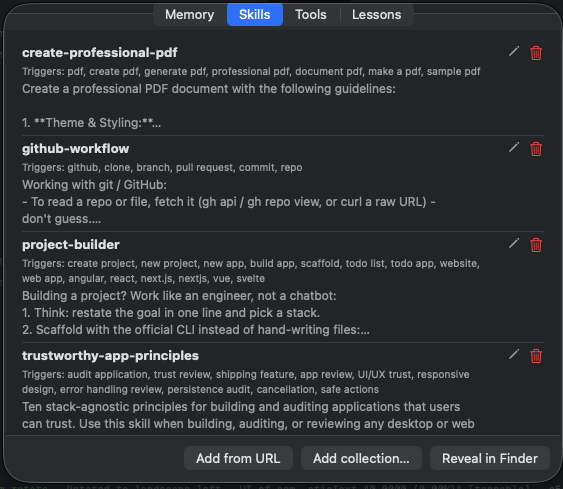Switch to the Memory tab
563x489 pixels.
[190, 15]
